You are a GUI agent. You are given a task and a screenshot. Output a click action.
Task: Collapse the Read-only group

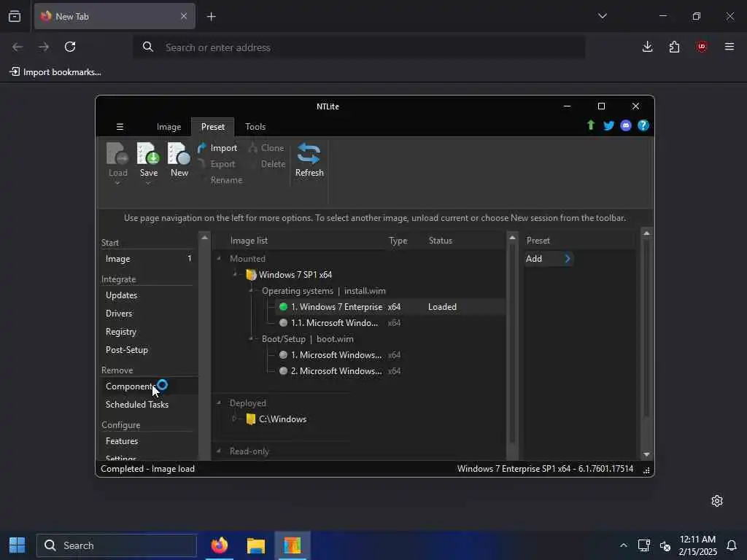click(x=219, y=451)
